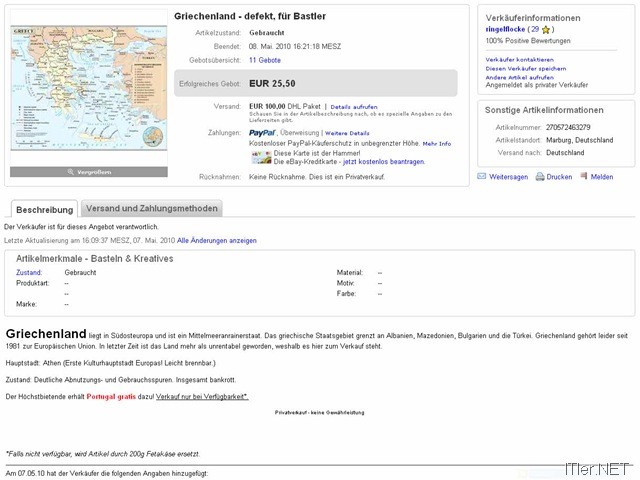The image size is (640, 480).
Task: Click the Zustand attribute link
Action: point(29,272)
